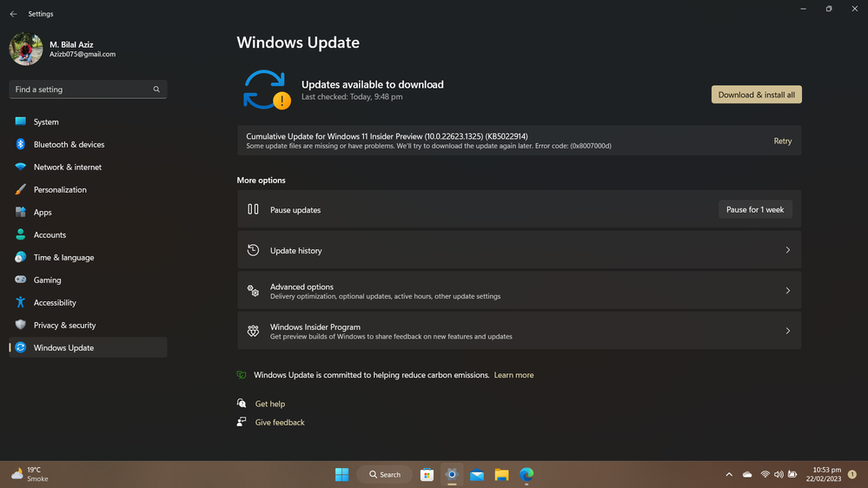Viewport: 868px width, 488px height.
Task: Click the Bluetooth & devices icon
Action: click(21, 144)
